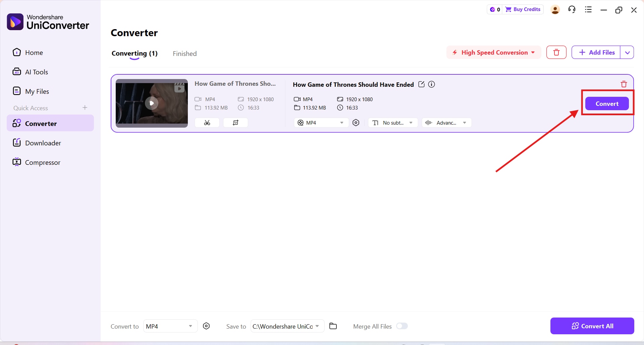
Task: Select the Trim scissors tool
Action: point(207,123)
